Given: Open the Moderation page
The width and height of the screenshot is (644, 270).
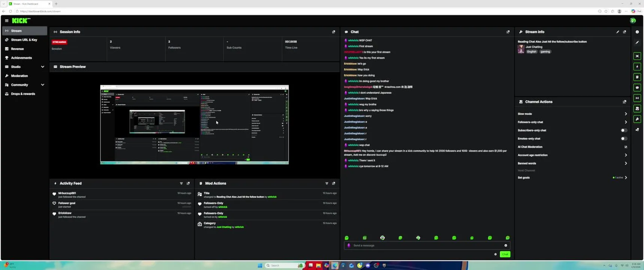Looking at the screenshot, I should [25, 76].
